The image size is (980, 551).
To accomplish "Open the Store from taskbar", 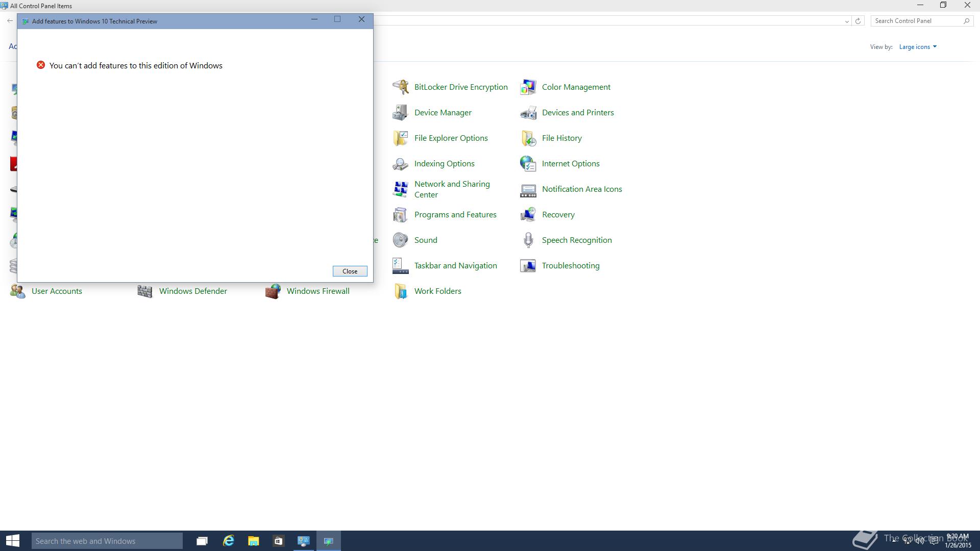I will click(x=278, y=541).
